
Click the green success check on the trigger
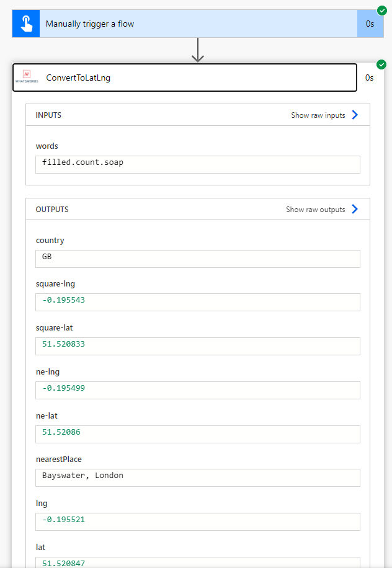[381, 11]
